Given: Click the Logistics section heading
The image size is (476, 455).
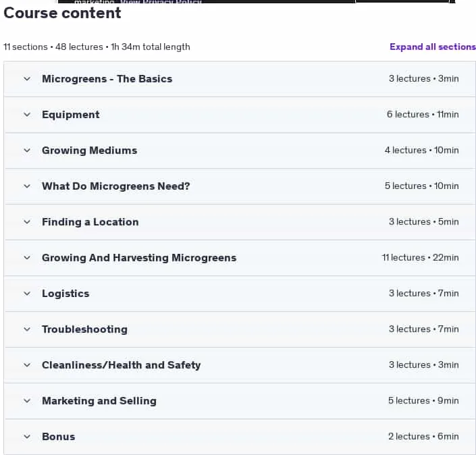Looking at the screenshot, I should point(65,294).
